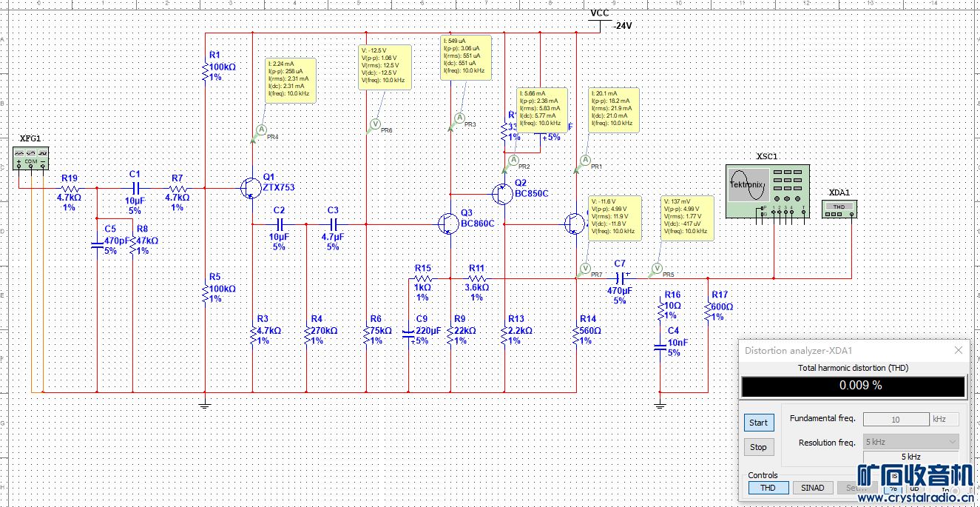Screen dimensions: 980x507
Task: Switch to SINAD measurement mode
Action: coord(811,488)
